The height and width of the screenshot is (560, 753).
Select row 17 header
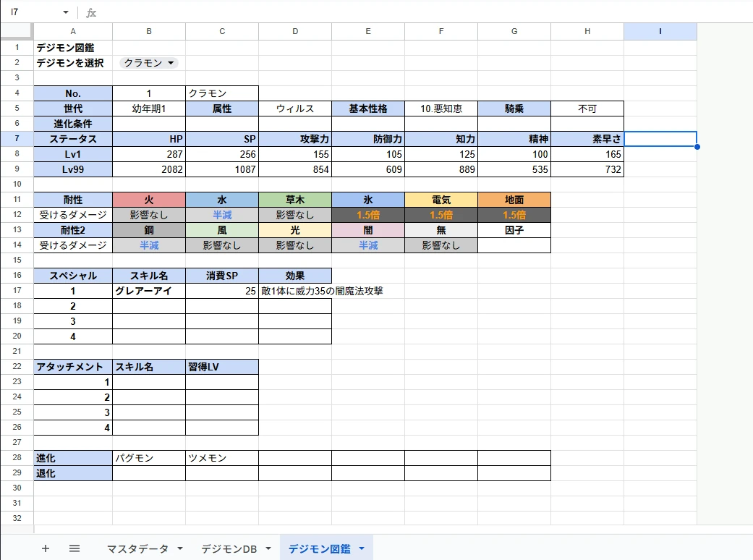17,291
